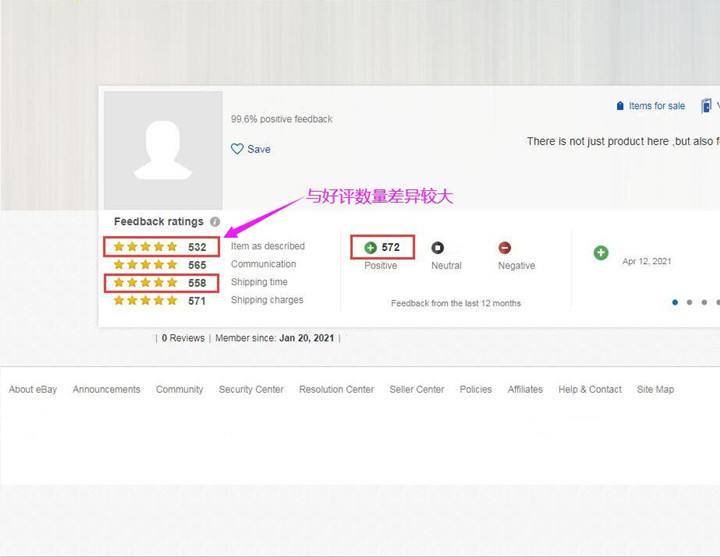
Task: Click the Positive feedback label
Action: [381, 265]
